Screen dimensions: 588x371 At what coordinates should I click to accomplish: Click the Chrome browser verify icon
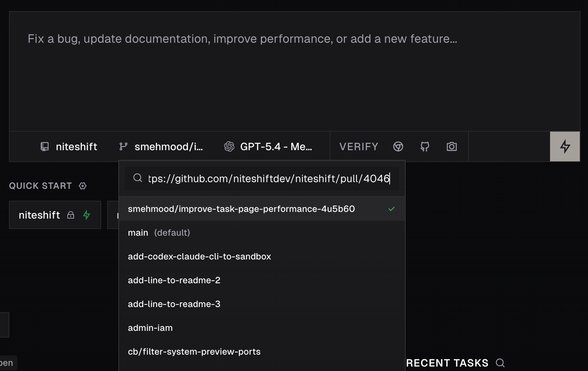pyautogui.click(x=398, y=147)
